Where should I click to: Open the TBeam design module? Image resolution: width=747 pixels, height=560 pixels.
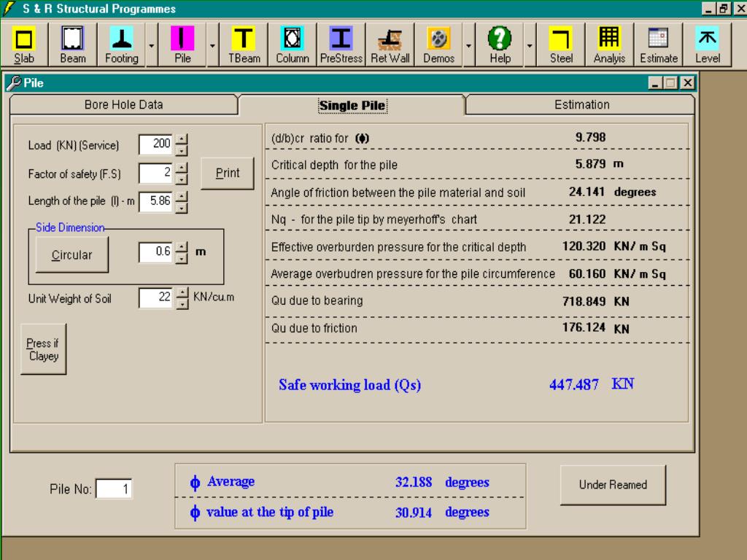click(x=244, y=44)
